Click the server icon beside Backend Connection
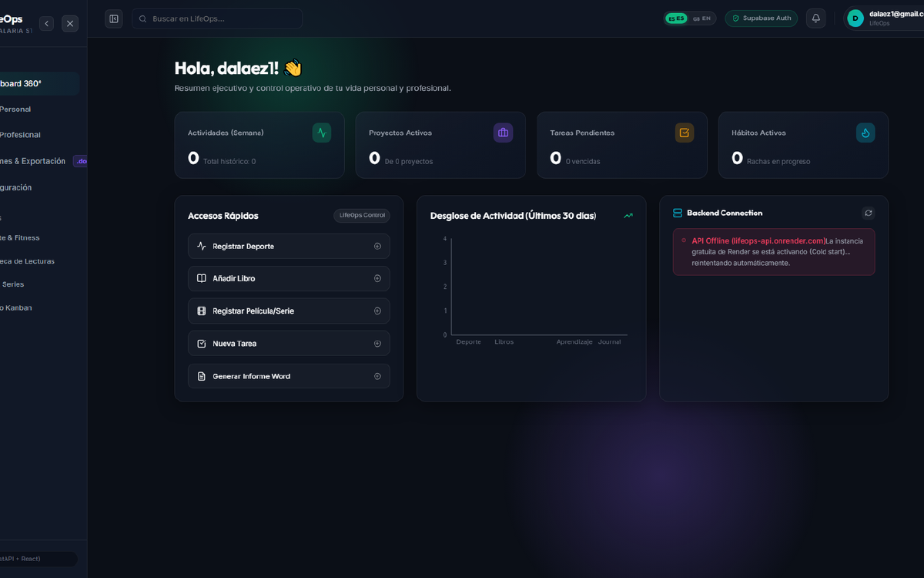 678,213
